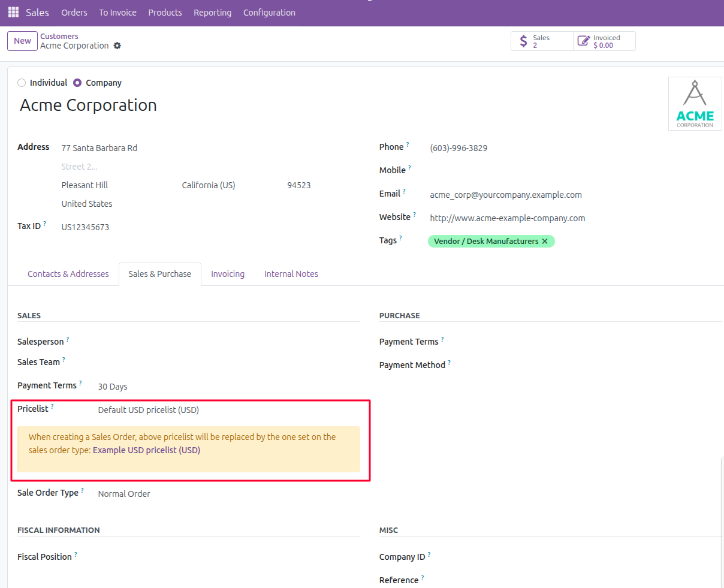Click the dollar sign Sales stat icon
This screenshot has height=588, width=724.
click(x=524, y=41)
